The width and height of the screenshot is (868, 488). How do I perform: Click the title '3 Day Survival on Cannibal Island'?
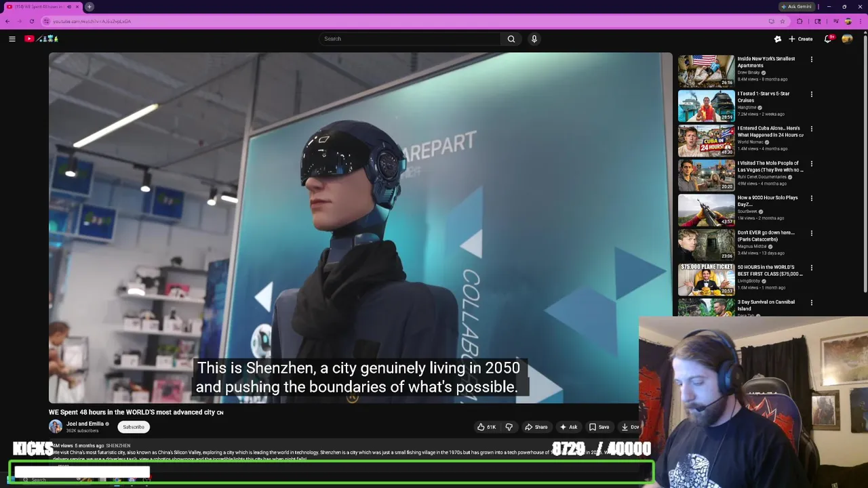(x=766, y=305)
